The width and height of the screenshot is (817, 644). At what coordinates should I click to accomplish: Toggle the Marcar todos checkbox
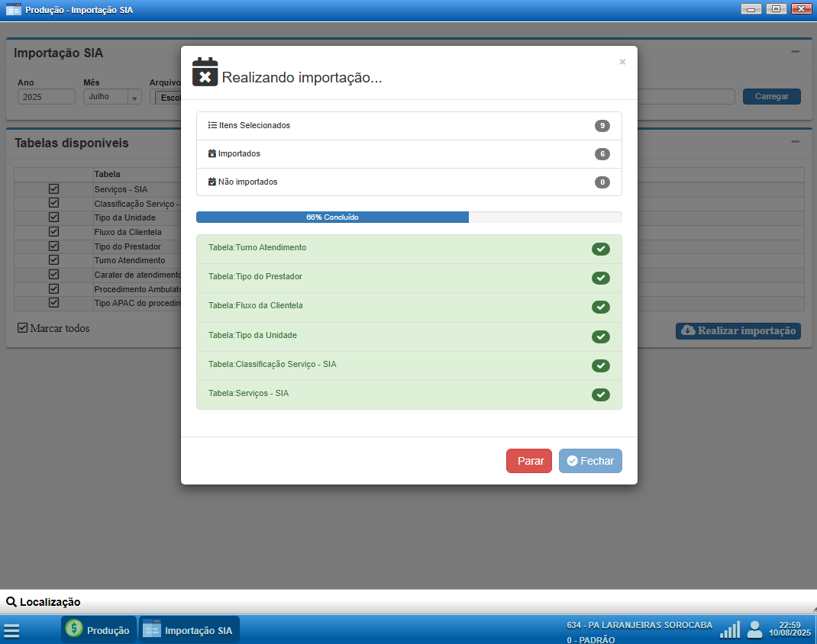coord(23,328)
